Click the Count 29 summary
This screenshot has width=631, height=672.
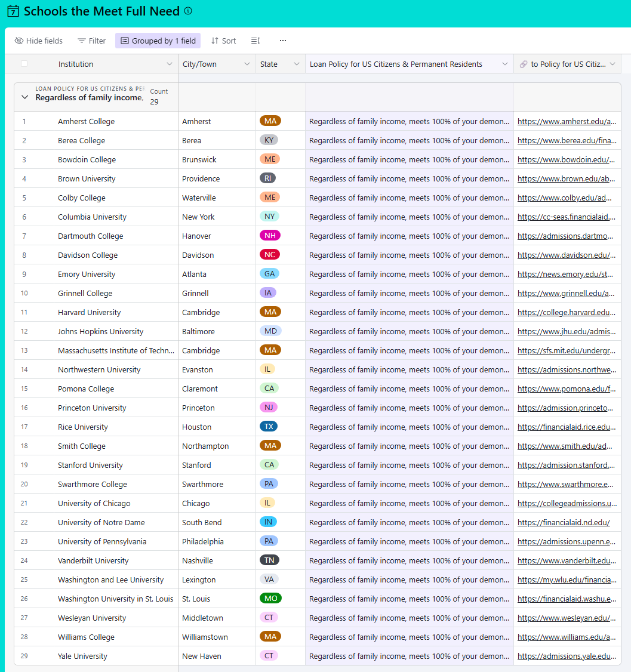coord(159,97)
